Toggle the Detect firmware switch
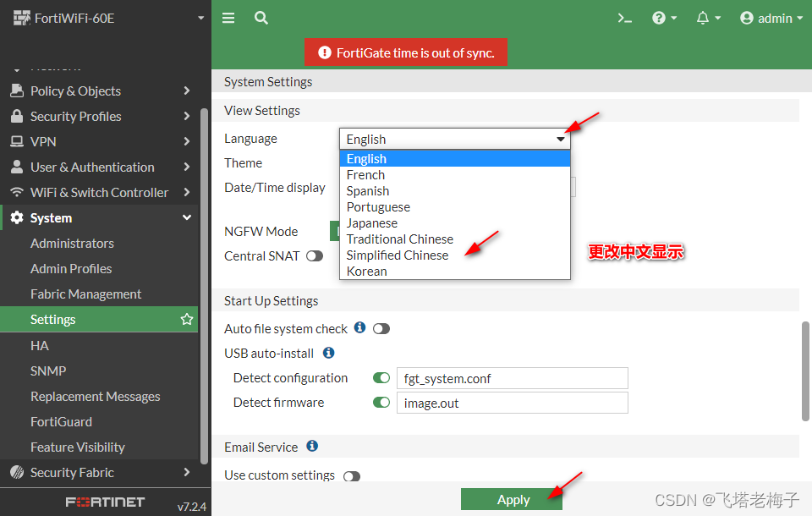 pos(381,402)
